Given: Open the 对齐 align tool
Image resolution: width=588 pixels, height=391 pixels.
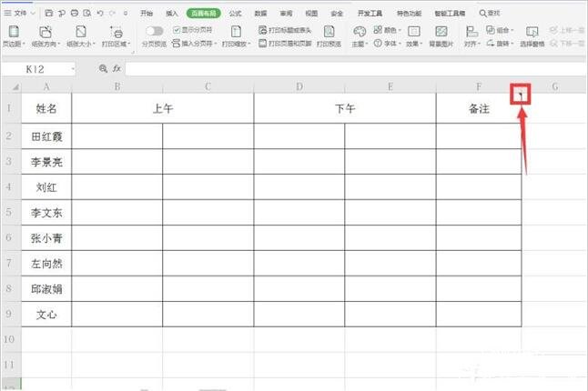Looking at the screenshot, I should tap(471, 36).
